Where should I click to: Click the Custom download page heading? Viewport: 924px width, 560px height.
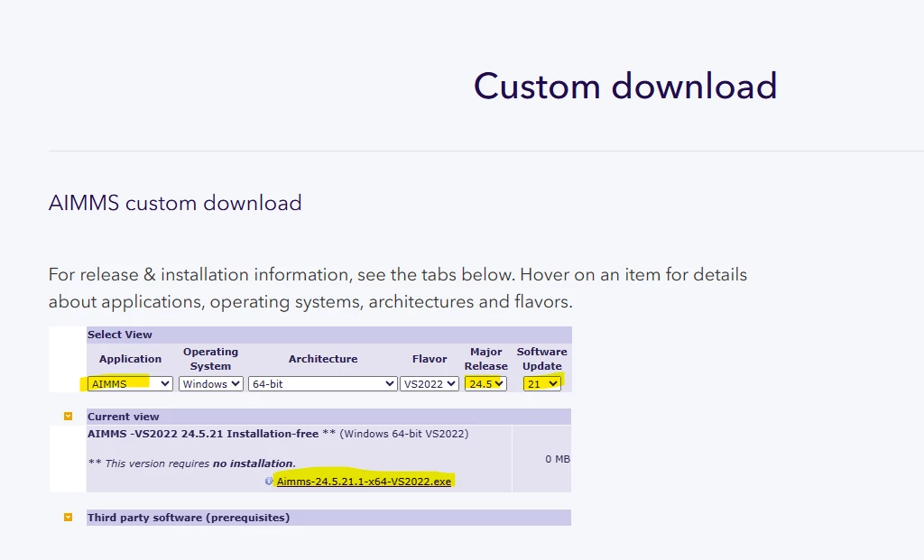click(625, 86)
